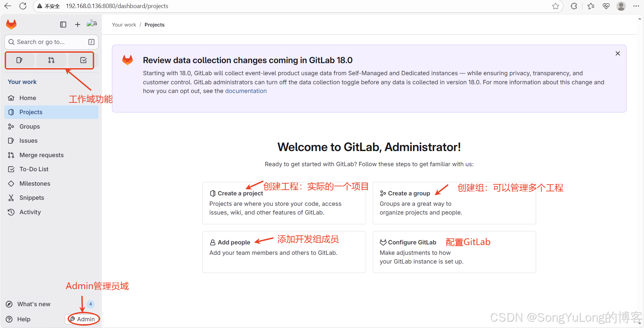Image resolution: width=644 pixels, height=328 pixels.
Task: Open the user avatar menu
Action: 92,24
